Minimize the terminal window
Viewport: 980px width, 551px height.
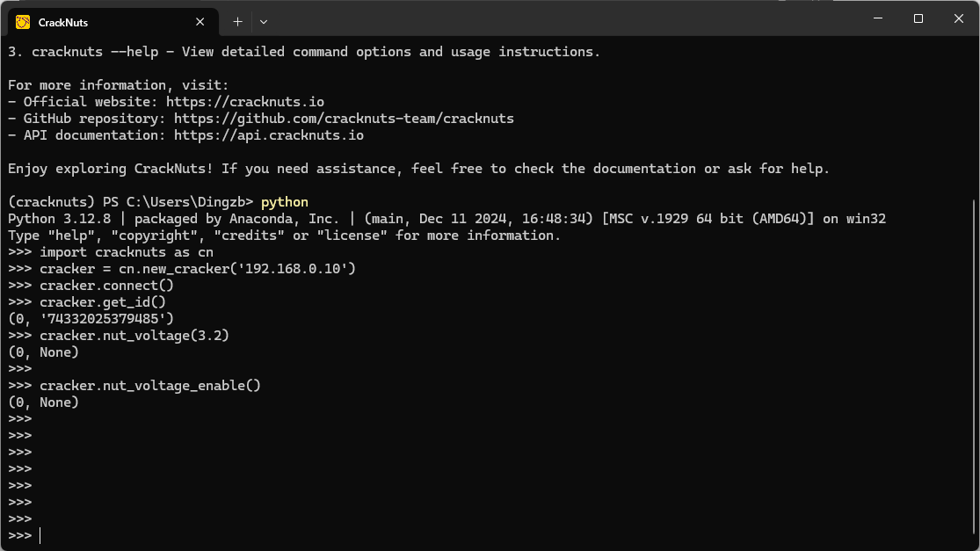(x=876, y=18)
